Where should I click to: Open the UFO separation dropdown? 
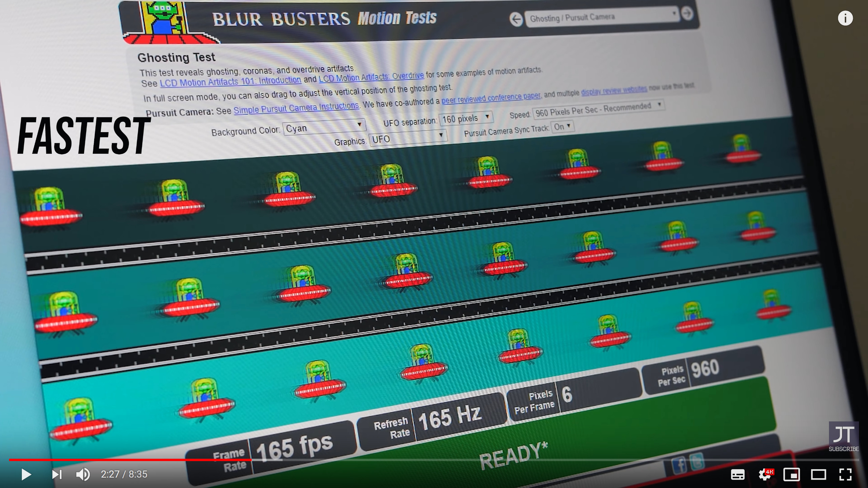coord(466,118)
